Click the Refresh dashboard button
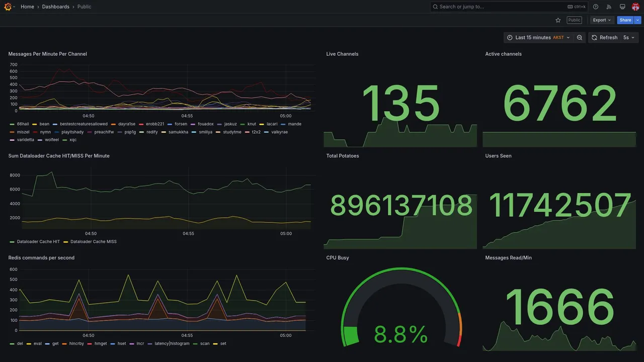The image size is (644, 362). pyautogui.click(x=604, y=38)
